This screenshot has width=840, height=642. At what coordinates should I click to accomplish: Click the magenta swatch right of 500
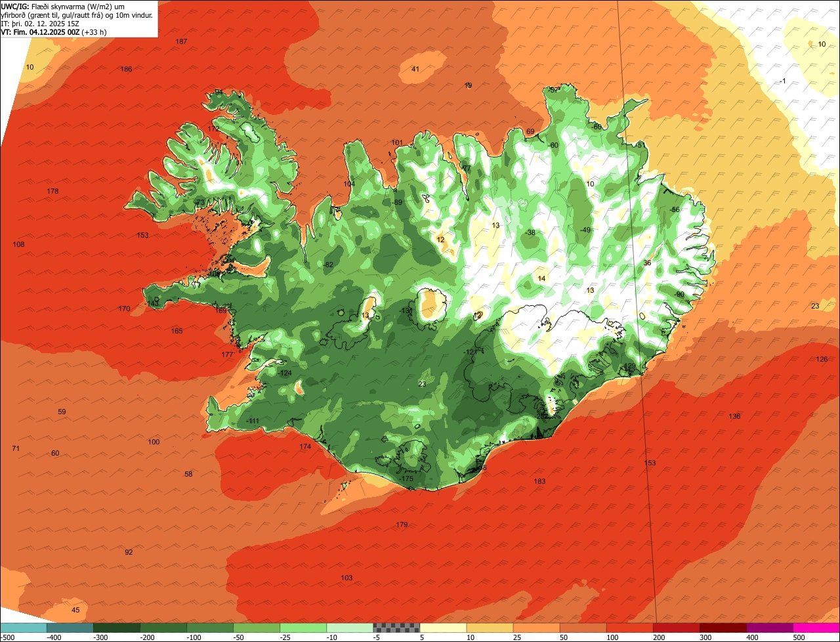pos(816,628)
